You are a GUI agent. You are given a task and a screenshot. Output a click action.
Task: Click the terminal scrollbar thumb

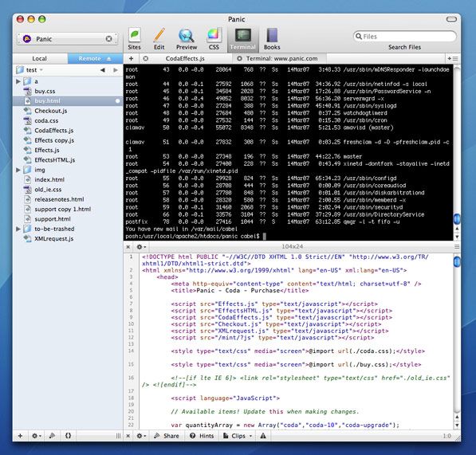pos(457,218)
